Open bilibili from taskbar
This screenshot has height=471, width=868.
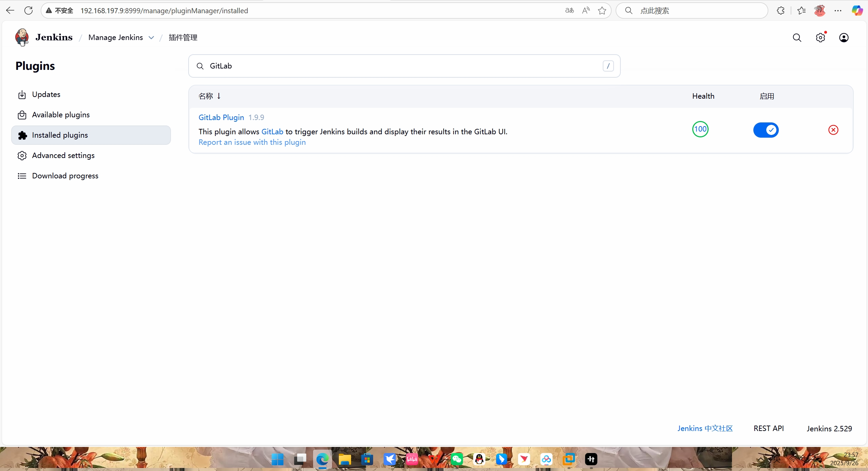click(412, 459)
